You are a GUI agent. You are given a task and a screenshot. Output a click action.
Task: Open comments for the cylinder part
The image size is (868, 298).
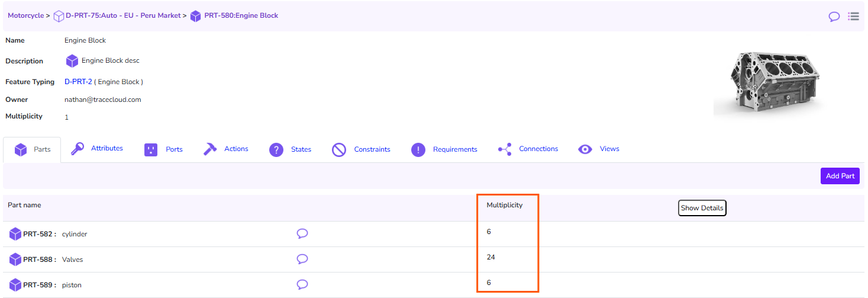pos(302,233)
